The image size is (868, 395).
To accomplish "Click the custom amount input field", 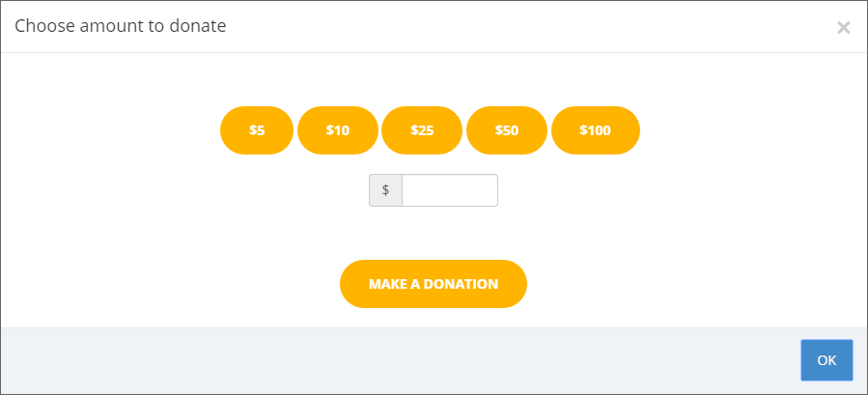I will [450, 190].
